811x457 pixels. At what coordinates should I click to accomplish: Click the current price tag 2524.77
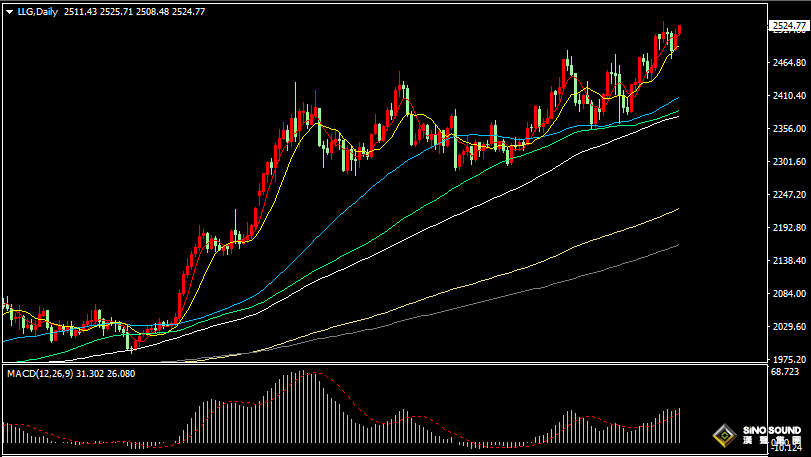[x=788, y=26]
